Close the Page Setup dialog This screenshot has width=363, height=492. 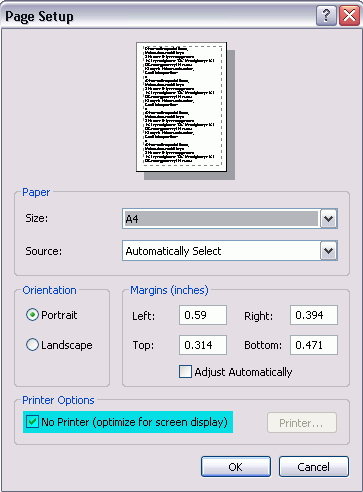click(x=349, y=15)
